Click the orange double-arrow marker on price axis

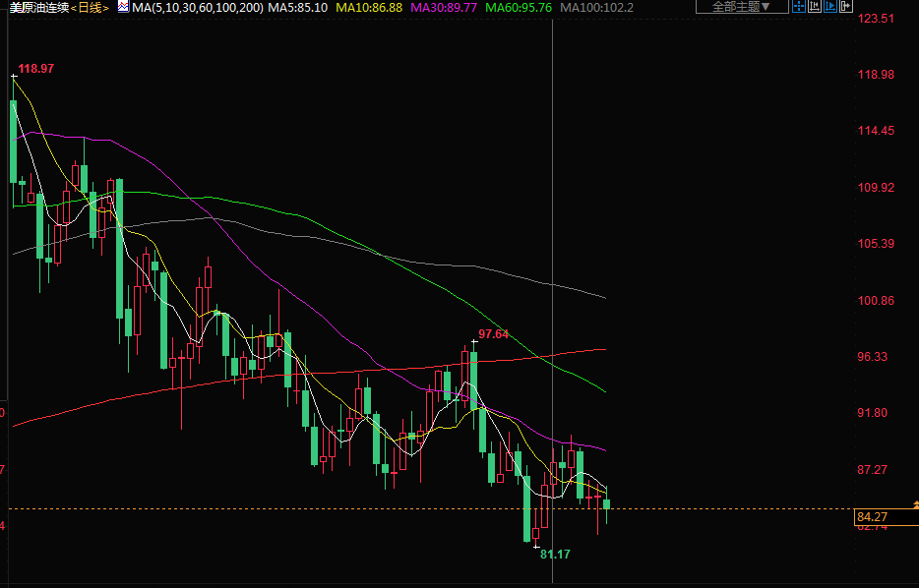[914, 503]
